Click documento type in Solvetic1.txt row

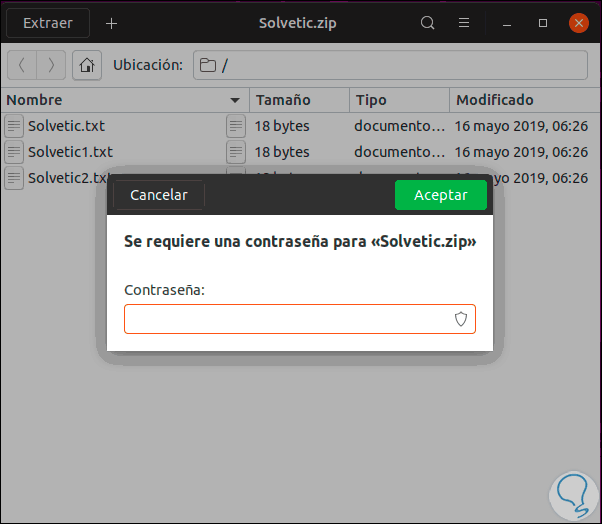point(400,152)
